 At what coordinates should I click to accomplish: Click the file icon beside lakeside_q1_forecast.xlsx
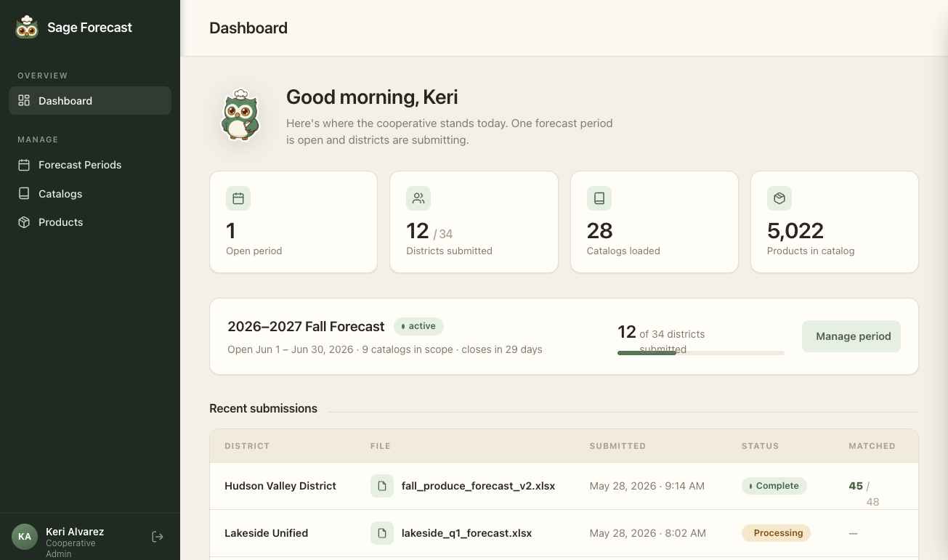382,533
